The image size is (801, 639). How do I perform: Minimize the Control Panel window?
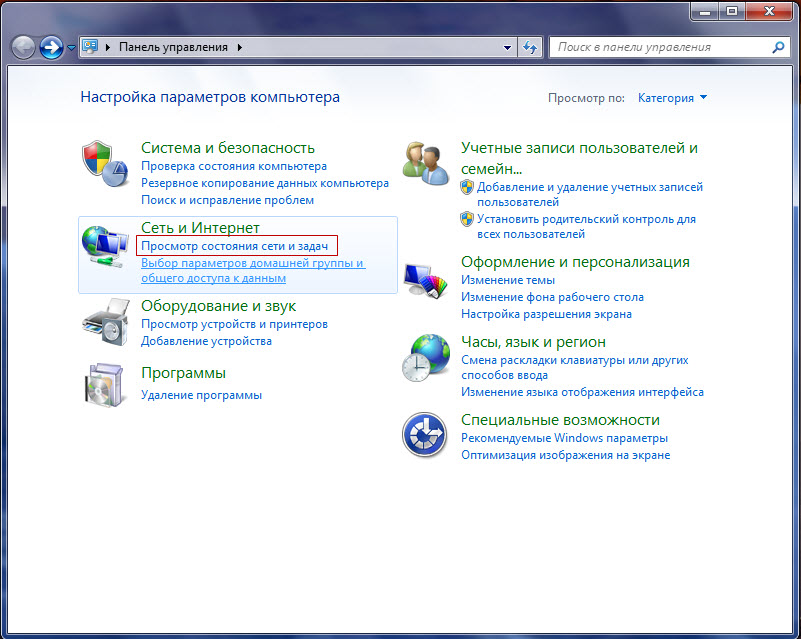pyautogui.click(x=705, y=11)
